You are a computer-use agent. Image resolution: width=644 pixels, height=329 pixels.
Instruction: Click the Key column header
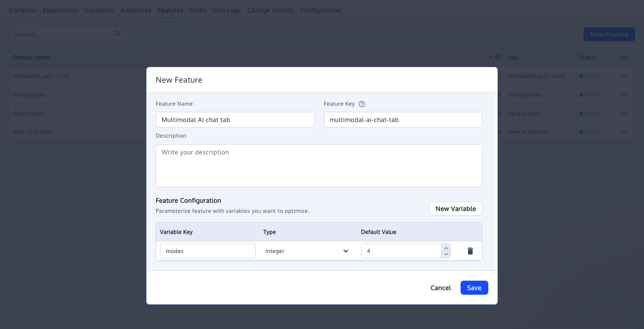point(514,57)
